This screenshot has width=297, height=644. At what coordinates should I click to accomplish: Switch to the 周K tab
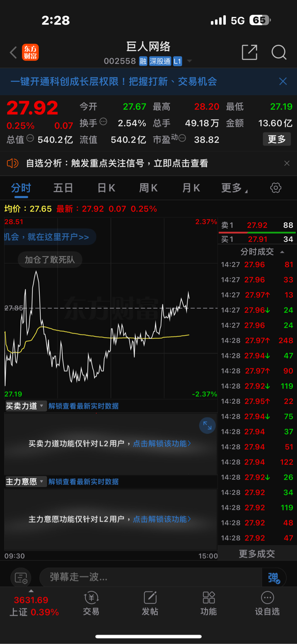coord(148,188)
